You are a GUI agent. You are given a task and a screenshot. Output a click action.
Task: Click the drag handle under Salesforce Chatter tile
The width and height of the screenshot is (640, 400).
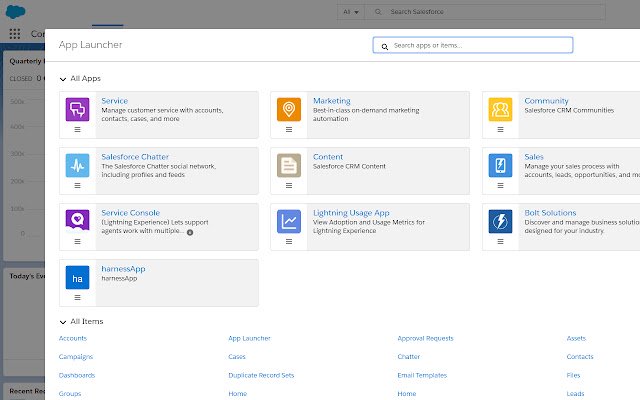(x=78, y=185)
